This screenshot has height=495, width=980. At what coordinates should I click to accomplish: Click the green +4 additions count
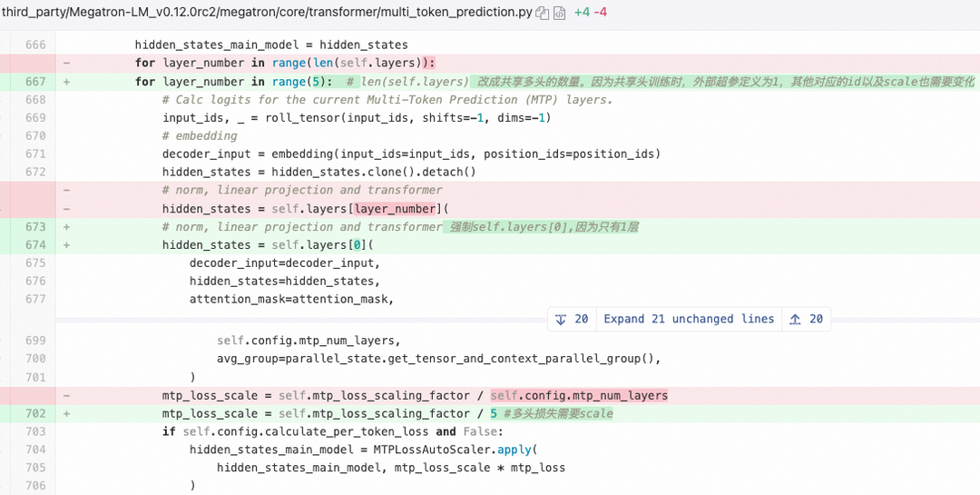582,13
